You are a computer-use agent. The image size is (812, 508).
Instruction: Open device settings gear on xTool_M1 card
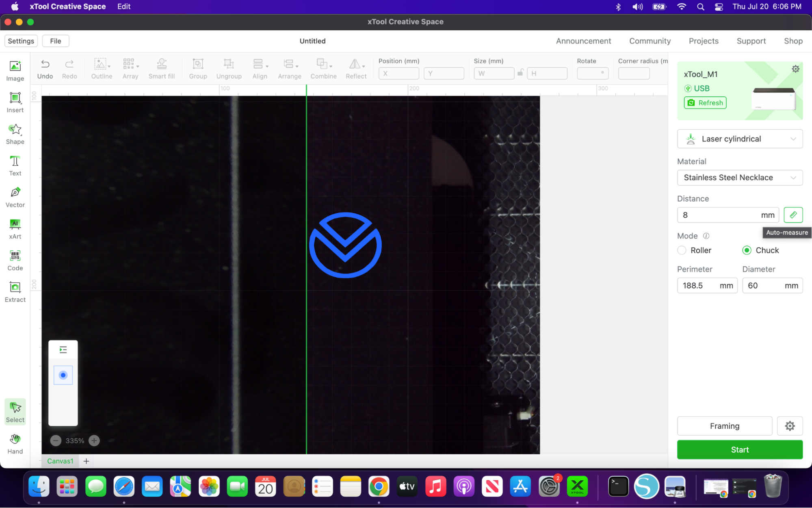(x=795, y=69)
